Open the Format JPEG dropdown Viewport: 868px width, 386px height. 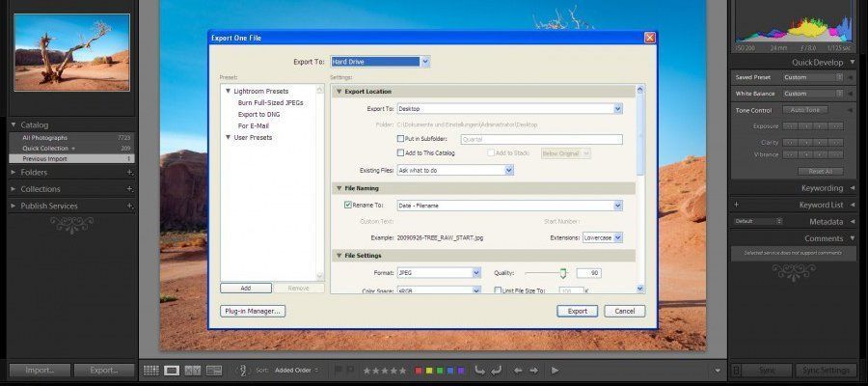(439, 273)
